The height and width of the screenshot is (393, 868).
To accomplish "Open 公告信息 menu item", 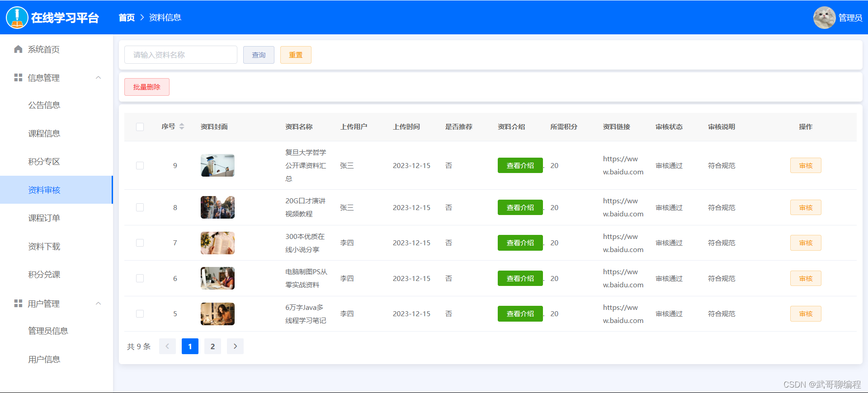I will coord(57,105).
